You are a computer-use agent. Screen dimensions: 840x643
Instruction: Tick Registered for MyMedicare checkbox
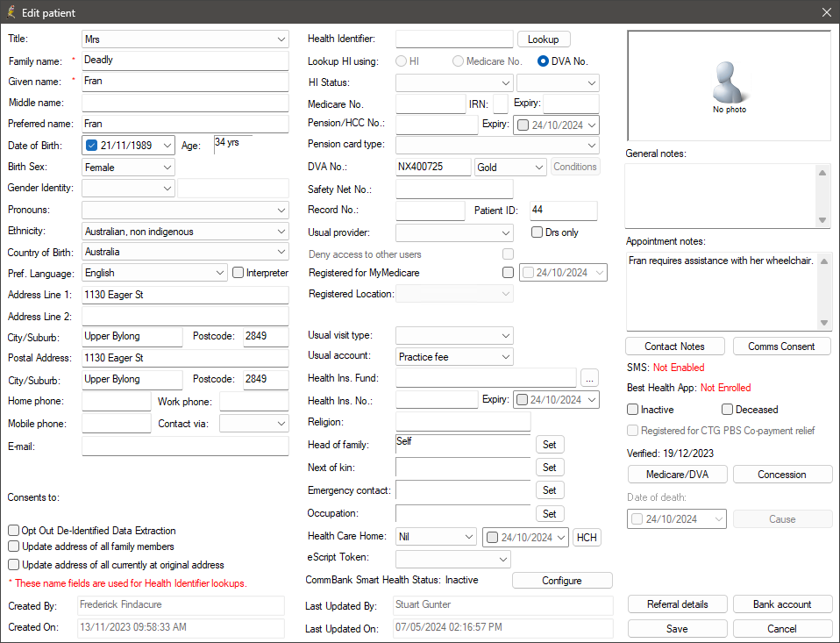508,272
